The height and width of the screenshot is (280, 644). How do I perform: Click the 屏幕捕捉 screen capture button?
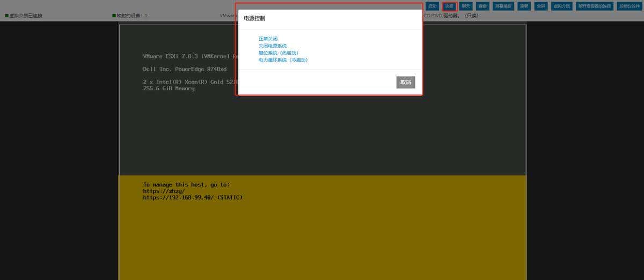503,6
